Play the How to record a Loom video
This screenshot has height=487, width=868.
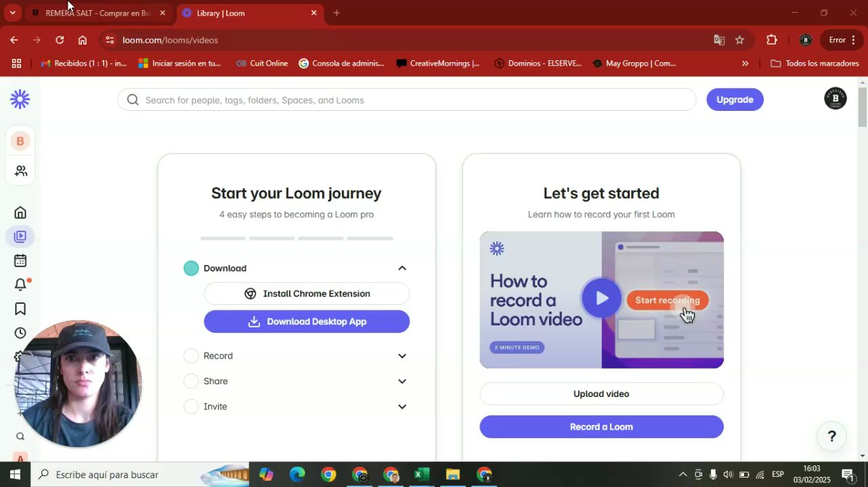(x=601, y=298)
